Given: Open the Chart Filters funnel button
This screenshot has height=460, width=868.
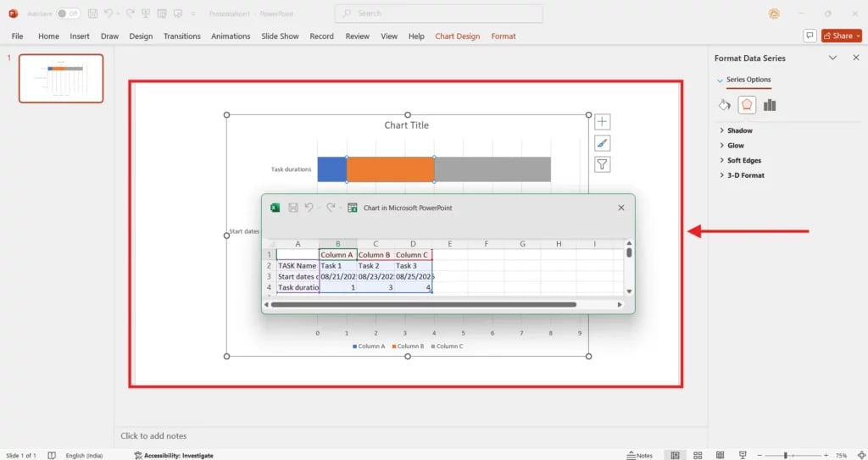Looking at the screenshot, I should tap(602, 164).
